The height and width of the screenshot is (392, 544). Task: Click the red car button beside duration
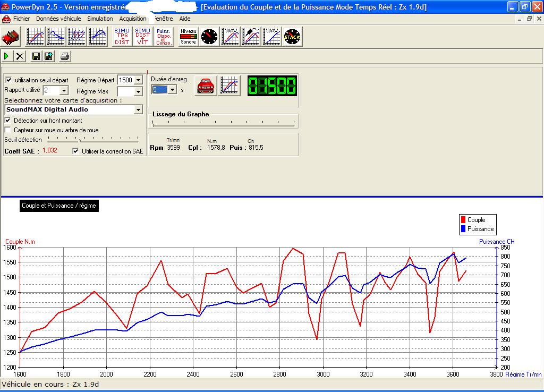tap(206, 86)
